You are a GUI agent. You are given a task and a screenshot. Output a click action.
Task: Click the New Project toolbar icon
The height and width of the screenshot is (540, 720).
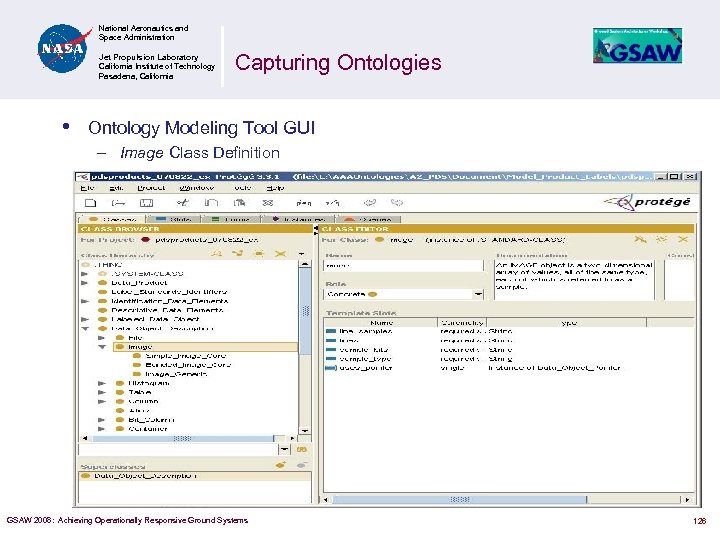(x=90, y=203)
